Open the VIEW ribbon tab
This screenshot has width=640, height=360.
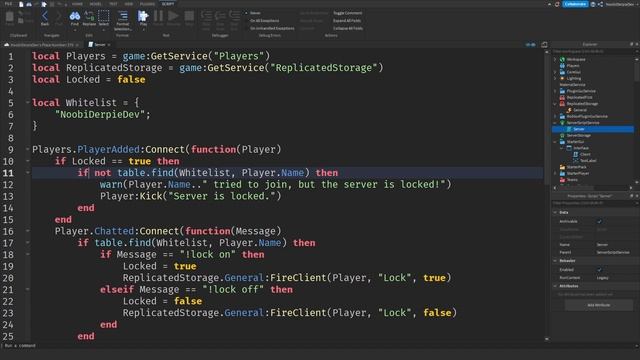point(129,4)
